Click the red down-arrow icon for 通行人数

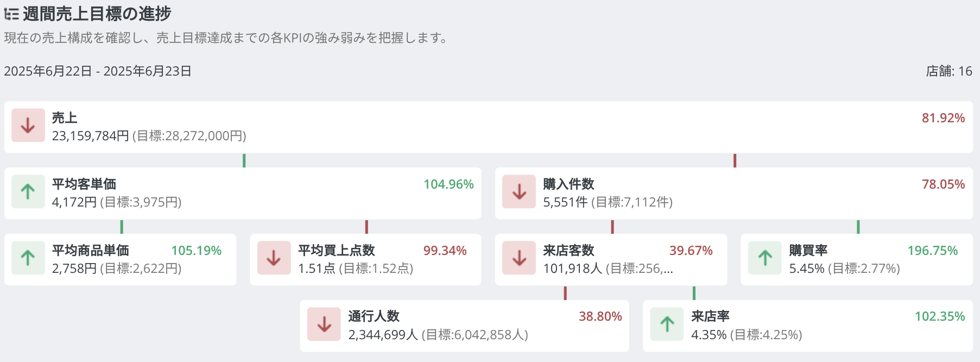[324, 324]
